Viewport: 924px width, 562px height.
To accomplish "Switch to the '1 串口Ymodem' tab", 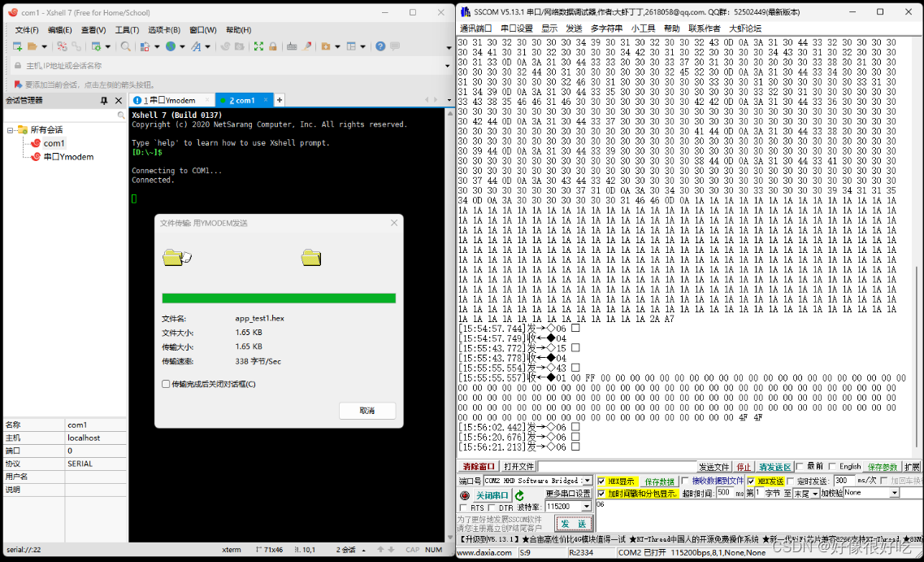I will click(171, 100).
